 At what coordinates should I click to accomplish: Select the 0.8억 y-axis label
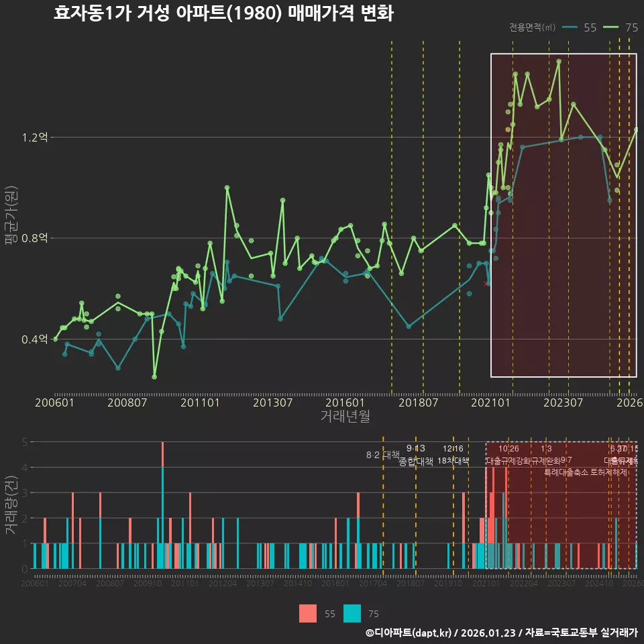tap(35, 238)
